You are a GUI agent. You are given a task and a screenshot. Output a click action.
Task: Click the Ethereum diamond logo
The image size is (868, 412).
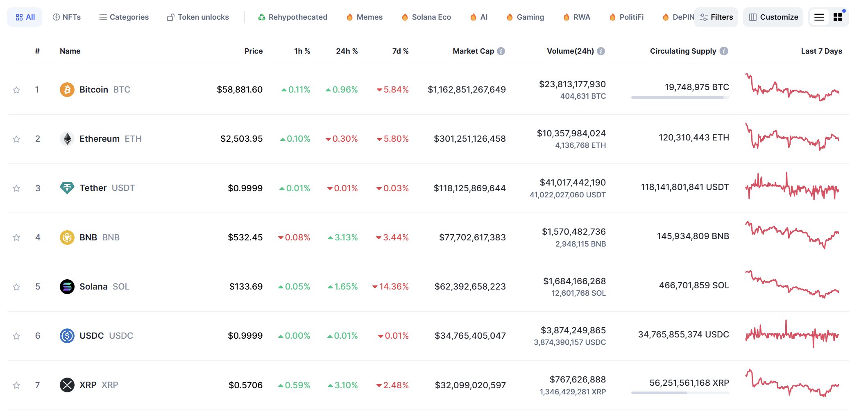67,139
